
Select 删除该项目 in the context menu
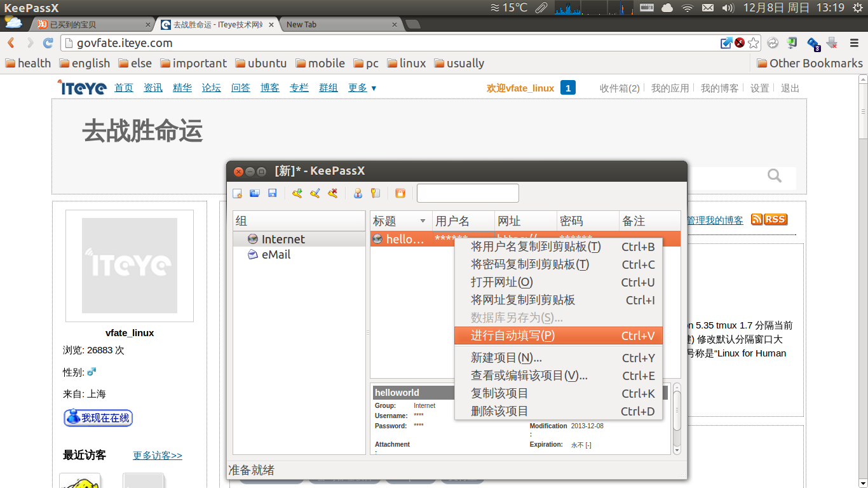tap(559, 411)
